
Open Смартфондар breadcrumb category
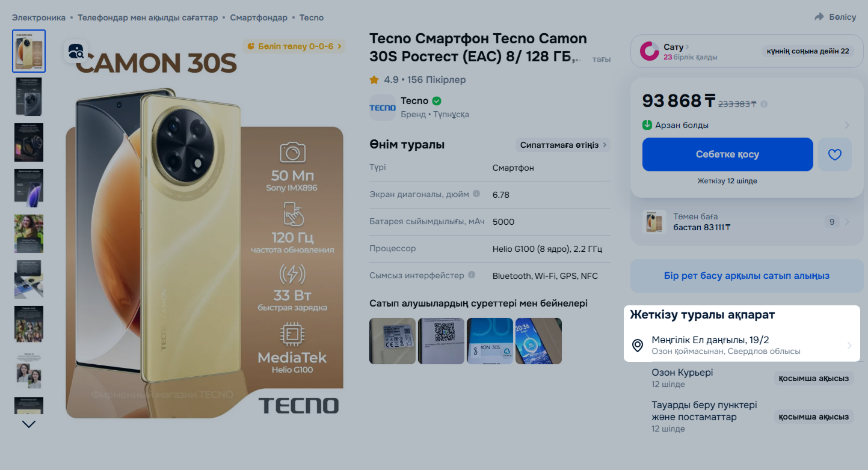(x=259, y=17)
